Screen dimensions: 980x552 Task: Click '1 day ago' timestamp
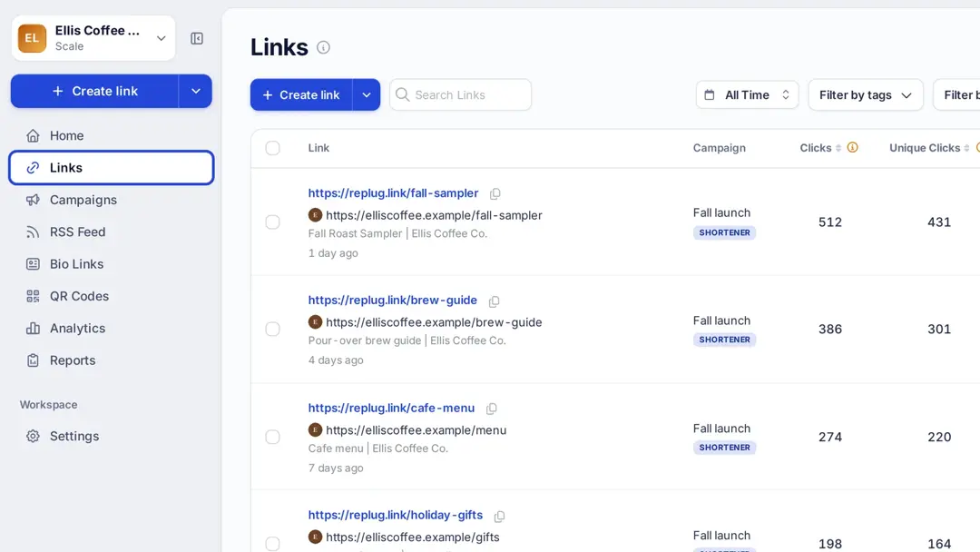tap(333, 253)
